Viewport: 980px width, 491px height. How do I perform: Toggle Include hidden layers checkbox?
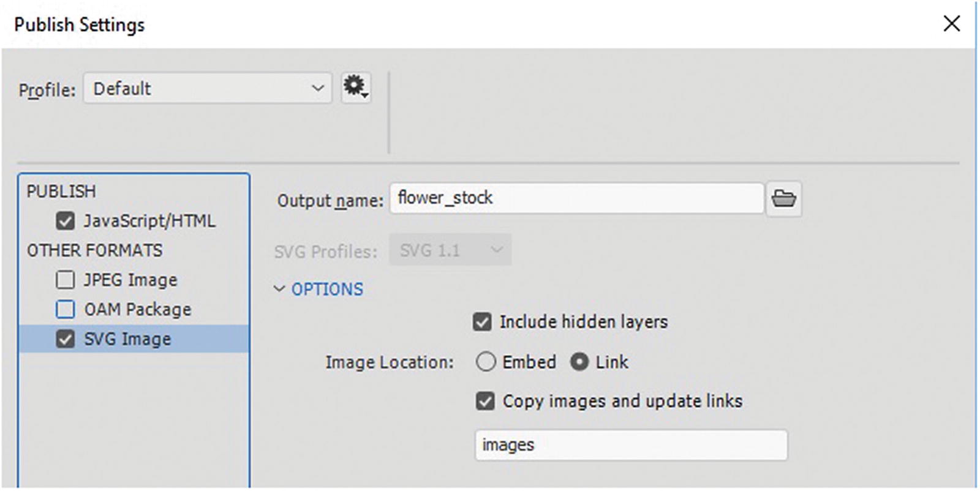(482, 321)
